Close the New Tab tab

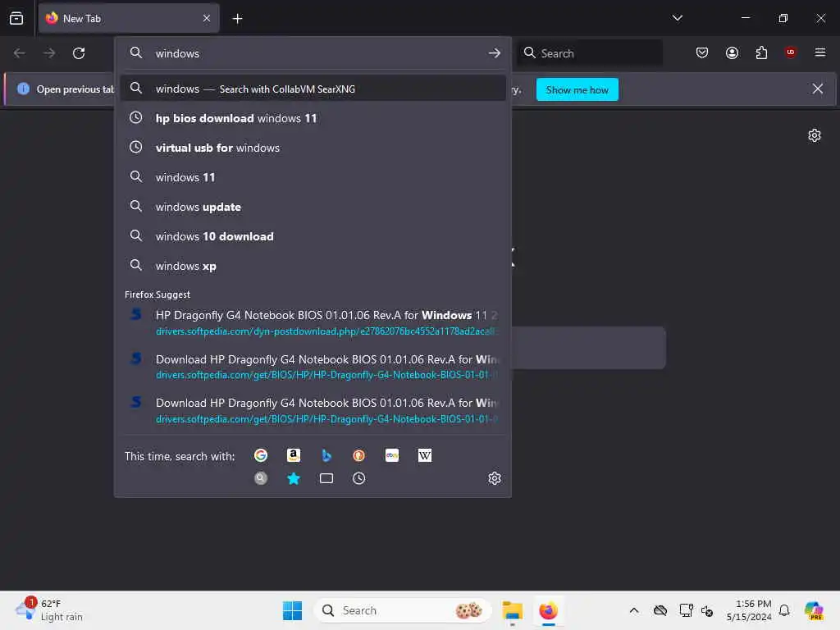click(x=207, y=19)
